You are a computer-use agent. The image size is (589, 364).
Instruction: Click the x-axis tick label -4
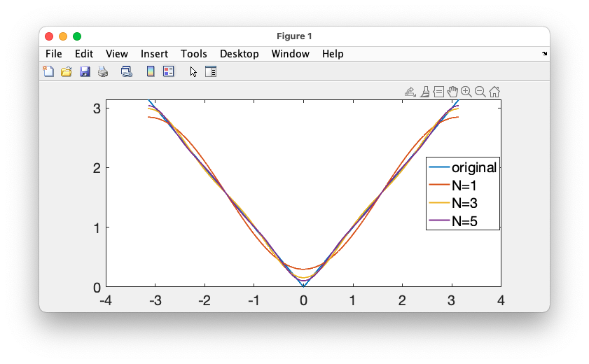click(106, 300)
